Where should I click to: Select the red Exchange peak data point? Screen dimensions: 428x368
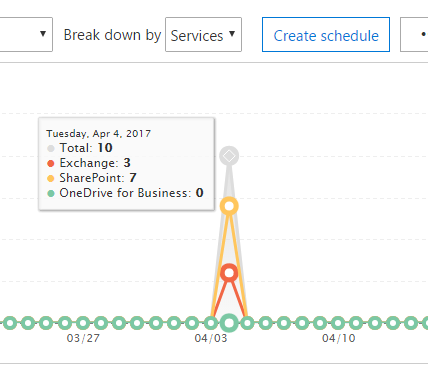[229, 273]
